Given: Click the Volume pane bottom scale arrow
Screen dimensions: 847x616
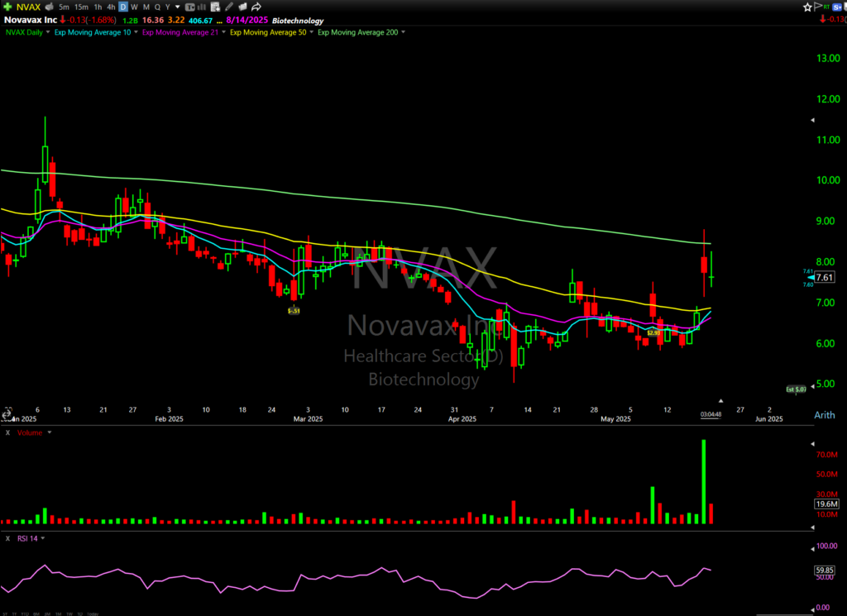Looking at the screenshot, I should coord(813,527).
